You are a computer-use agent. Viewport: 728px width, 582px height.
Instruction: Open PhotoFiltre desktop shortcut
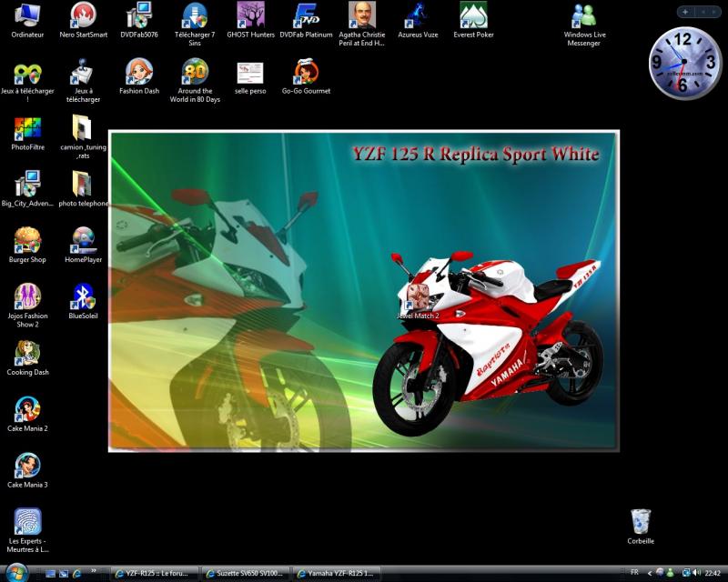point(28,133)
